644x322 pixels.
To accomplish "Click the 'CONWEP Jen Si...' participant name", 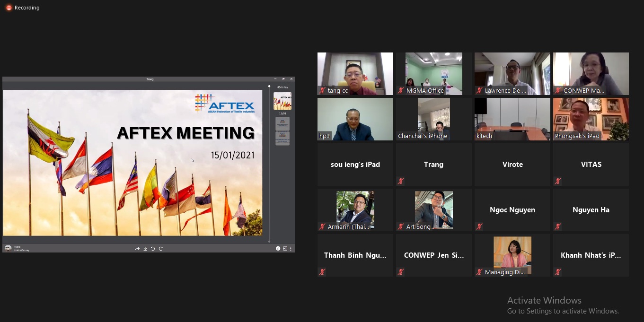I will [434, 255].
